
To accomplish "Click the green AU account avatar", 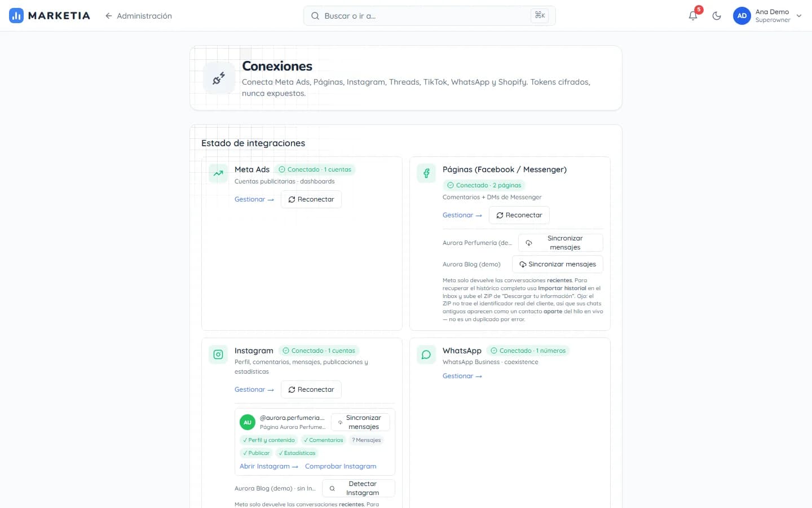I will [x=248, y=422].
